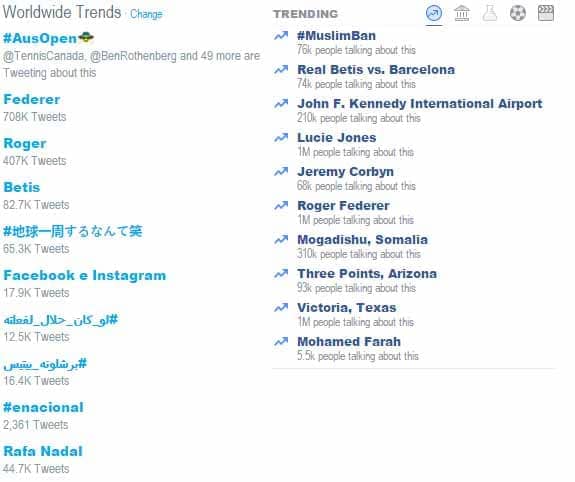Open the Jeremy Corbyn trending topic
The width and height of the screenshot is (575, 482).
coord(346,171)
